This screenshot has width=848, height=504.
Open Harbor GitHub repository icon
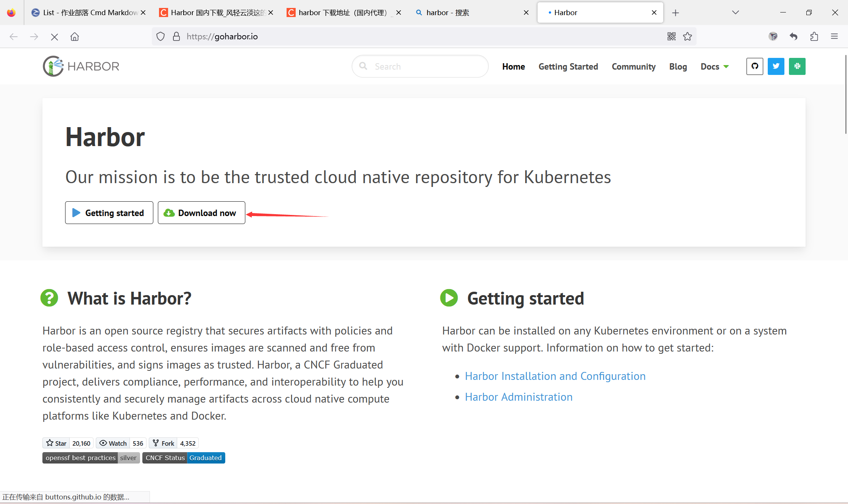(755, 66)
